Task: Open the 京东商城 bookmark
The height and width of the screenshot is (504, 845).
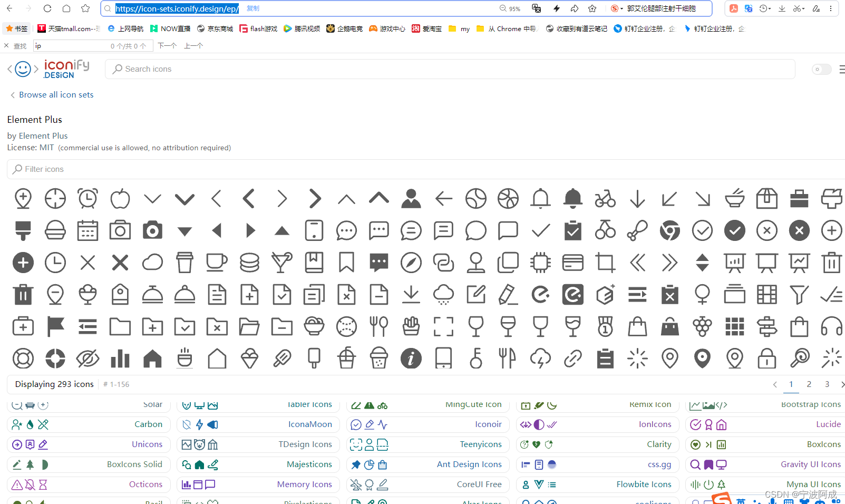Action: tap(215, 28)
